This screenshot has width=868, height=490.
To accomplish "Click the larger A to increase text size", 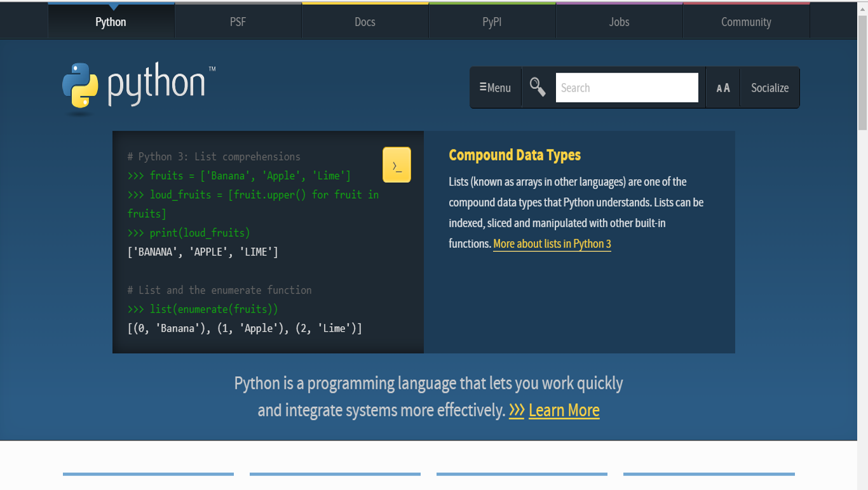I will coord(726,87).
